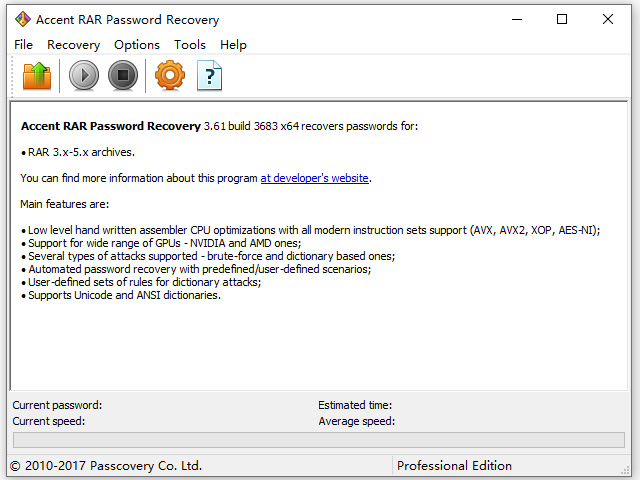The width and height of the screenshot is (640, 480).
Task: Click the Professional Edition status panel
Action: point(454,465)
